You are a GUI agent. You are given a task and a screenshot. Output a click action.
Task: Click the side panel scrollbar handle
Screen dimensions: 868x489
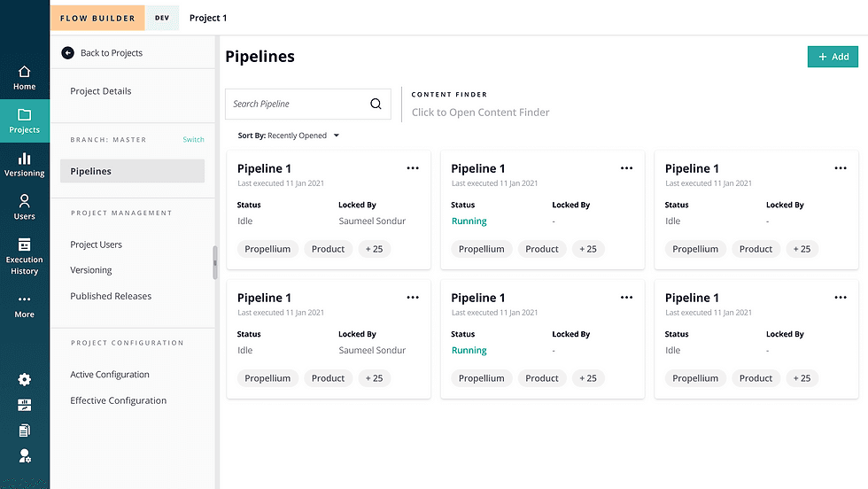coord(214,262)
